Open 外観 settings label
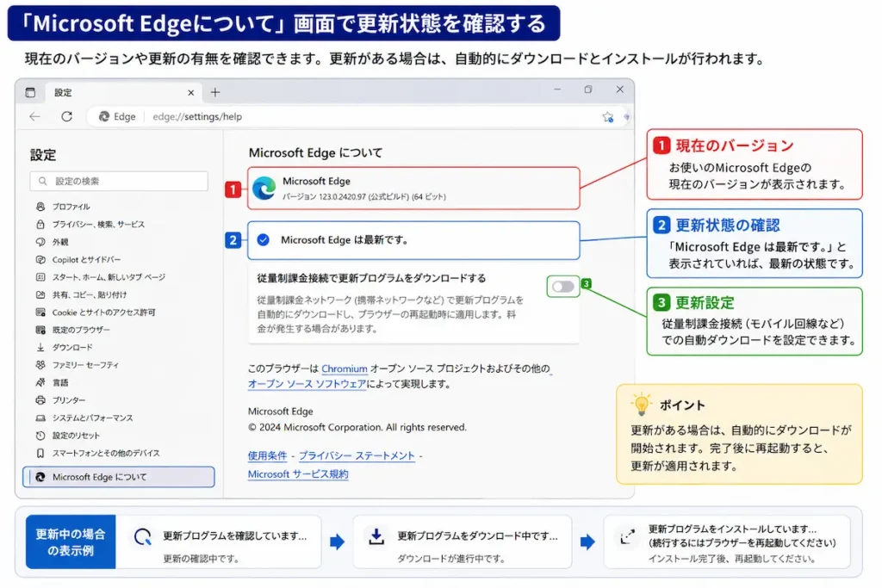882x588 pixels. click(60, 242)
